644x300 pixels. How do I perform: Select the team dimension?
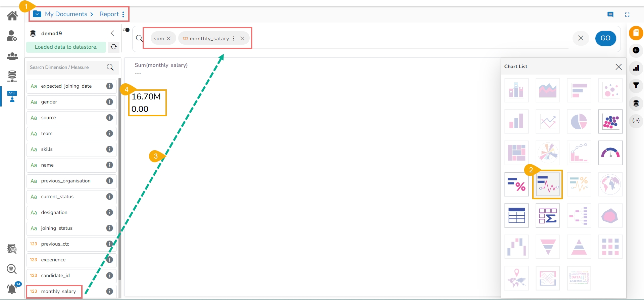point(71,133)
